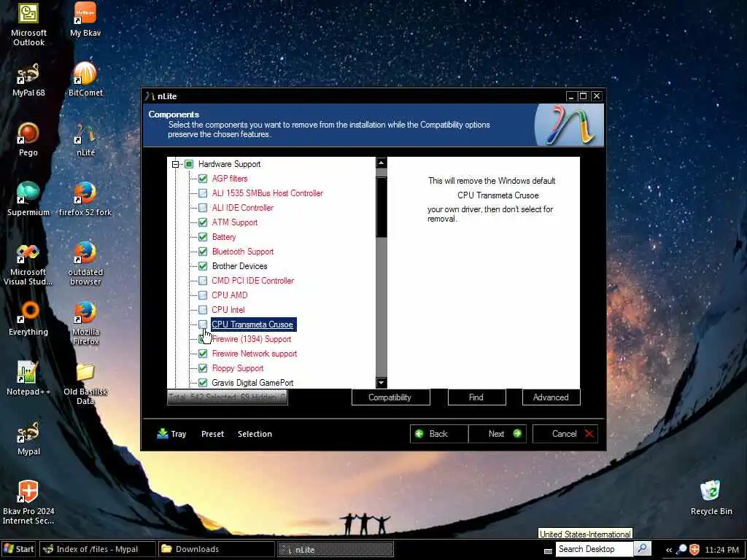Check the CPU AMD checkbox

203,295
